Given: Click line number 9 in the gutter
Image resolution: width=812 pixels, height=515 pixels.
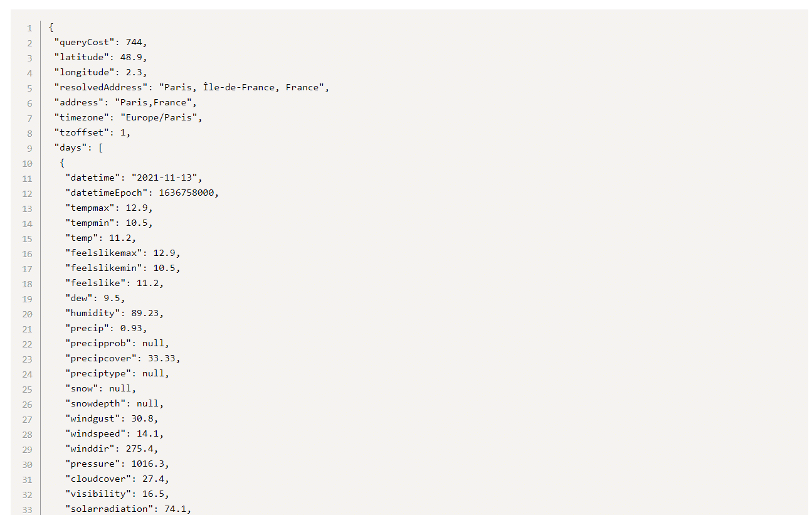Looking at the screenshot, I should pyautogui.click(x=29, y=149).
